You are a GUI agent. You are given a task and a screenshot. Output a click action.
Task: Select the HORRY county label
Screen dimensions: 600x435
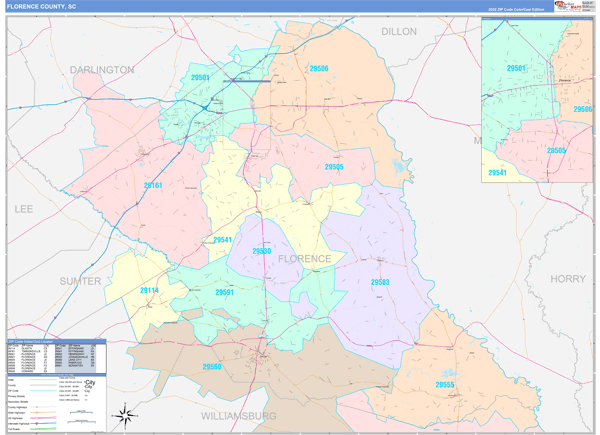tap(569, 278)
